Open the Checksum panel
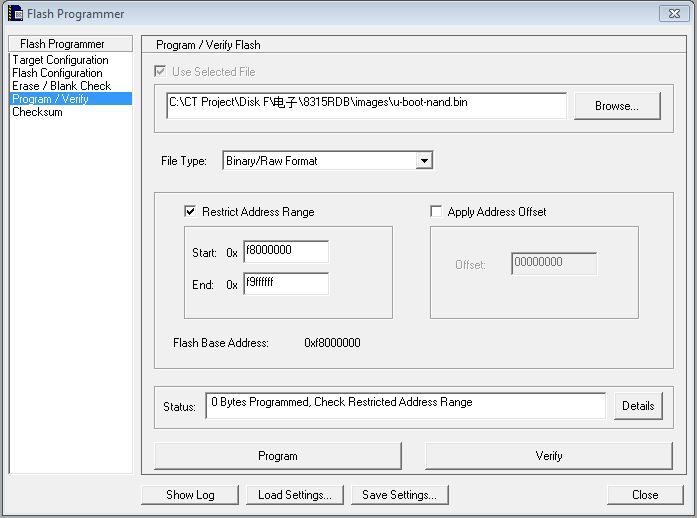 pyautogui.click(x=37, y=112)
